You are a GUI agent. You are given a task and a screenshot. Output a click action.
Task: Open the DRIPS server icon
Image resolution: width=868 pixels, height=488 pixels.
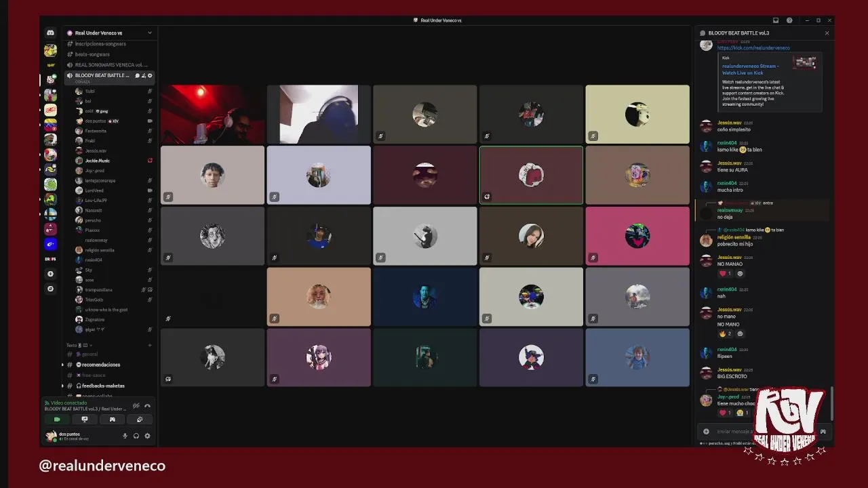pos(50,259)
